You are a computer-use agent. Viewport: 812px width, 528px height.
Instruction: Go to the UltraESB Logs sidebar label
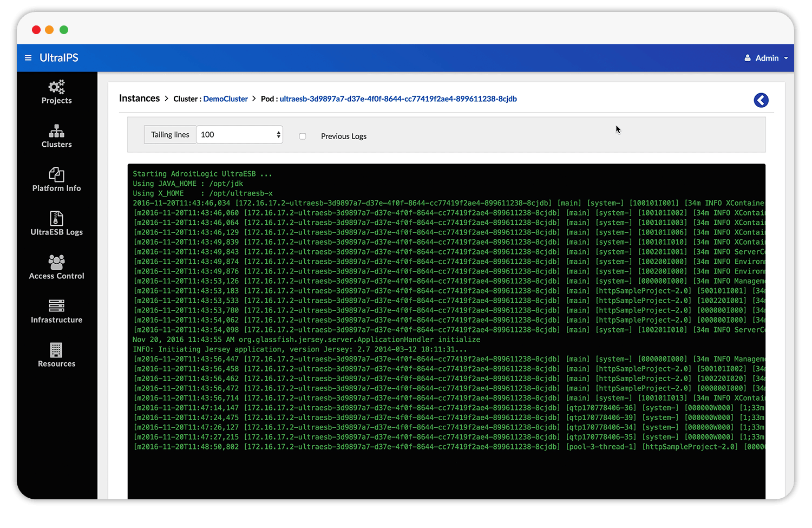click(x=56, y=232)
